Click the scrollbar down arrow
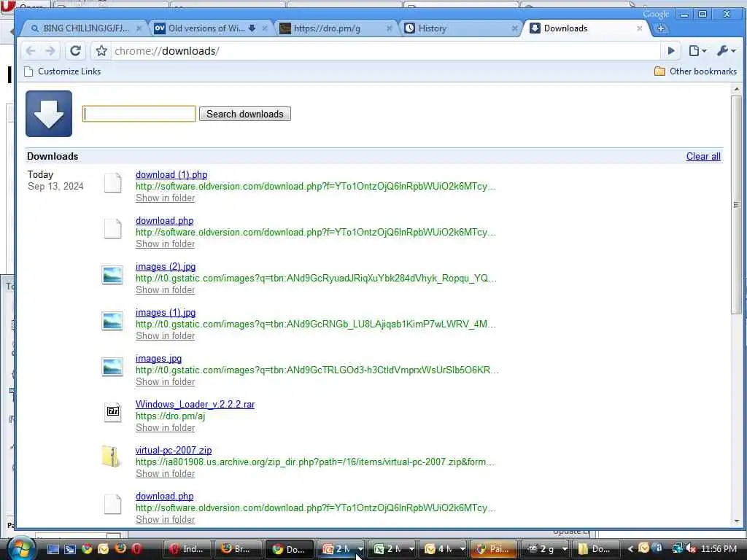 pyautogui.click(x=737, y=522)
